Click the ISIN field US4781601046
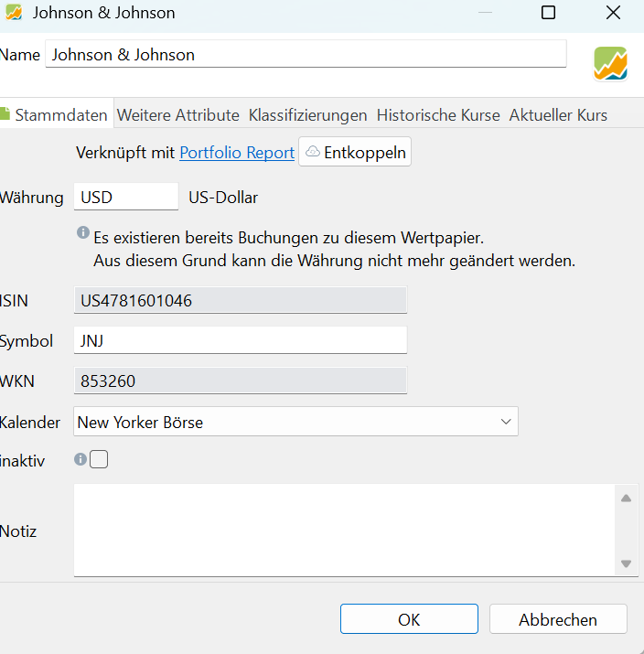The image size is (644, 654). point(241,300)
